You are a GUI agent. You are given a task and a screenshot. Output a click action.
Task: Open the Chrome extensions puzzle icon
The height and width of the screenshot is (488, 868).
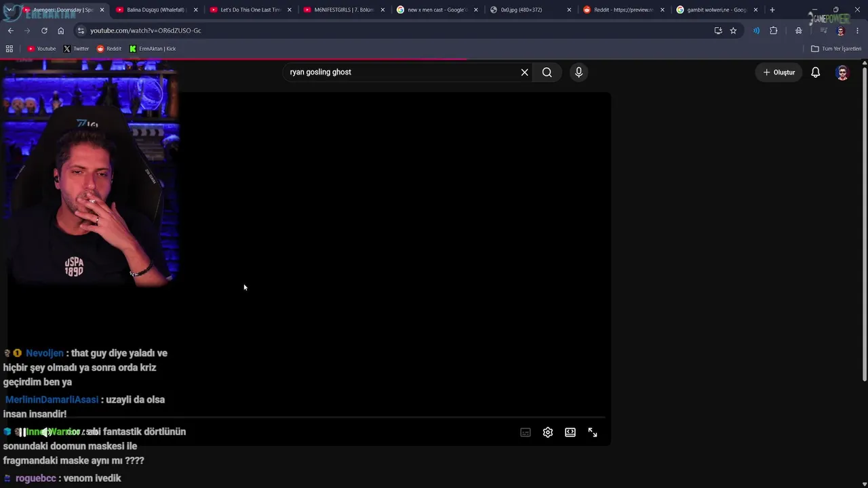click(774, 30)
